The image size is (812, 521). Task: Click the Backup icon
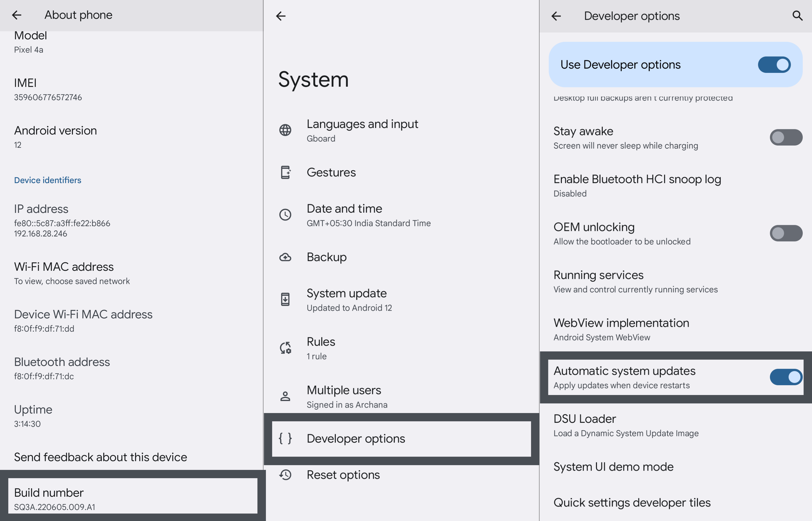click(286, 257)
